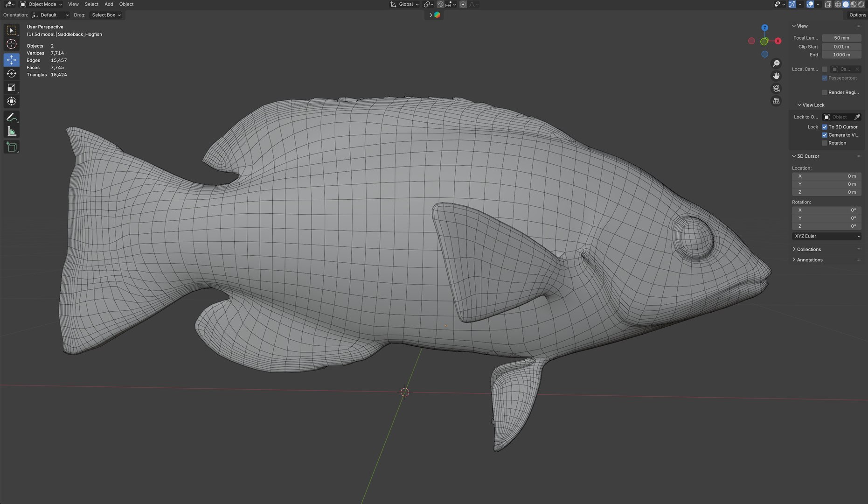Click the Focal Length 50 mm field
This screenshot has width=868, height=504.
tap(841, 38)
